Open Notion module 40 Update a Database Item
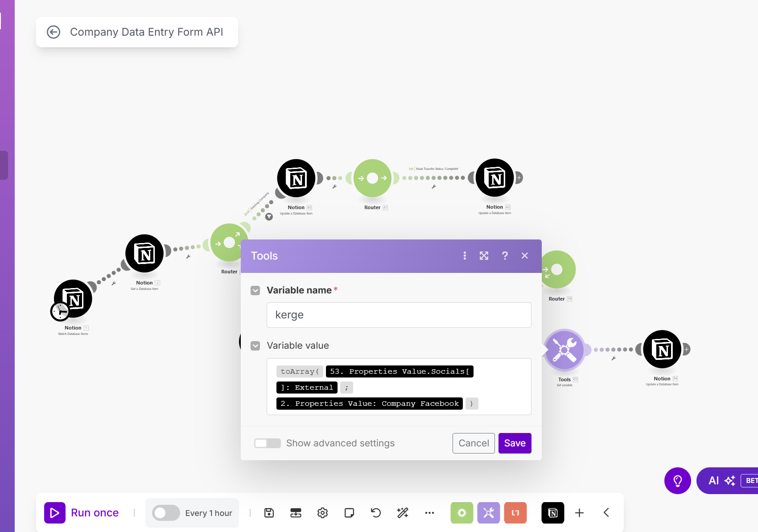This screenshot has height=532, width=758. tap(296, 178)
